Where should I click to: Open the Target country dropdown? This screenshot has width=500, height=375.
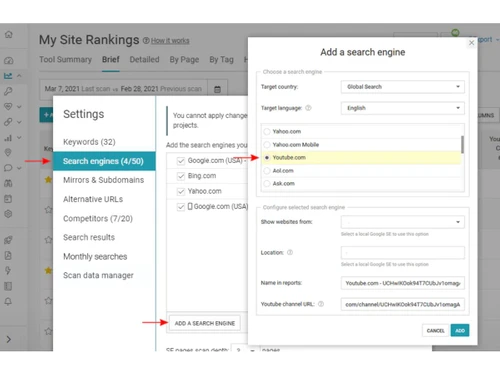[402, 87]
